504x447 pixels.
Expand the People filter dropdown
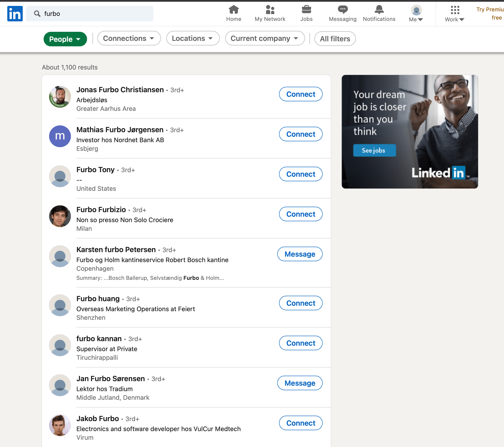[65, 39]
